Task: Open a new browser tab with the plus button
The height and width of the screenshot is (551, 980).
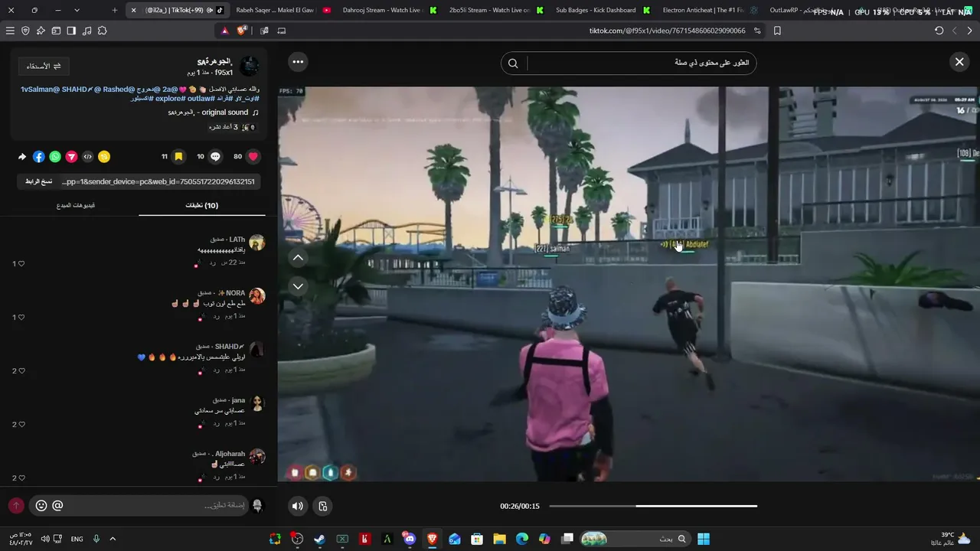Action: (x=115, y=10)
